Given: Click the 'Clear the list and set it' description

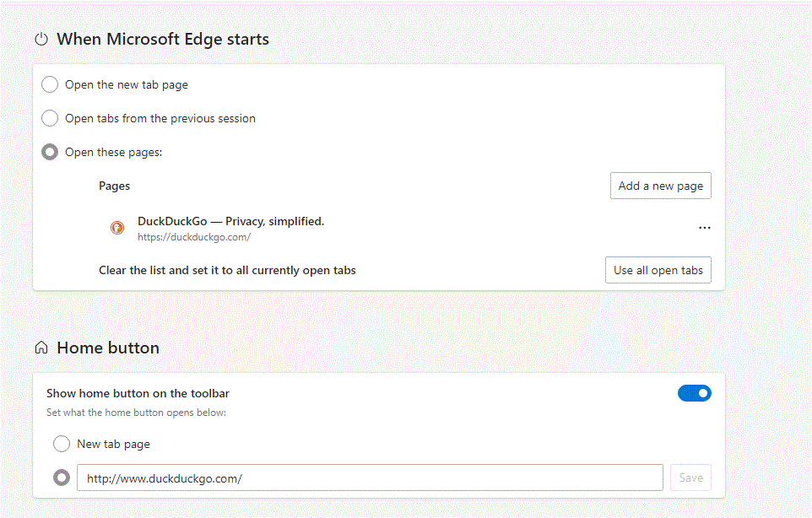Looking at the screenshot, I should click(227, 271).
